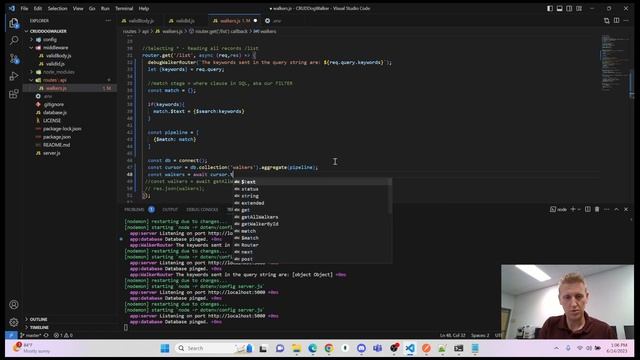This screenshot has height=360, width=640.
Task: Kill the terminal with trash icon
Action: coord(597,209)
